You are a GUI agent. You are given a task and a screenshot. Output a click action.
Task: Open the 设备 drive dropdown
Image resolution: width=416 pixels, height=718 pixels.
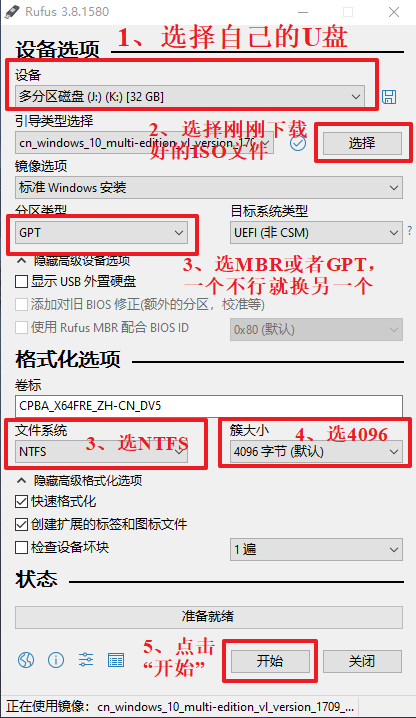pos(190,97)
